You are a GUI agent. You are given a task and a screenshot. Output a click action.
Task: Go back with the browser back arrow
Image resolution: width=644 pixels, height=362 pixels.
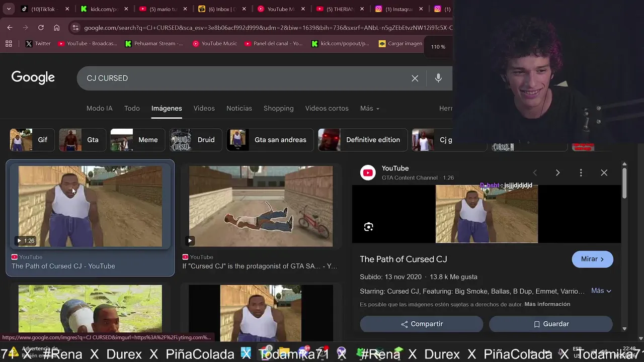[x=10, y=28]
